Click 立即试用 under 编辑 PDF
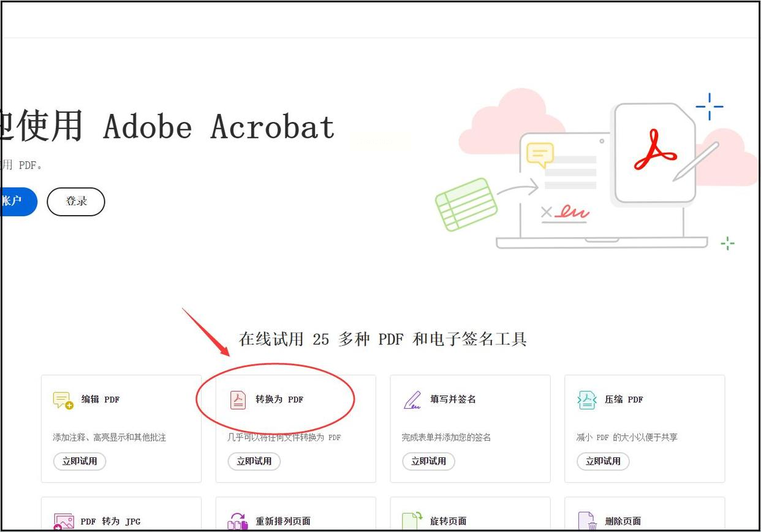Image resolution: width=761 pixels, height=532 pixels. point(80,462)
